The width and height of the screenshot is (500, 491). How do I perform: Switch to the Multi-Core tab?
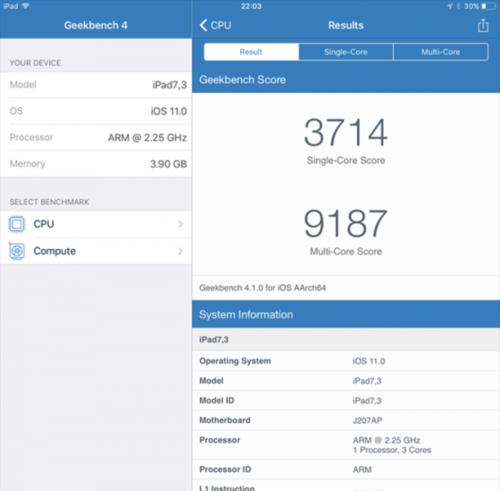click(441, 52)
